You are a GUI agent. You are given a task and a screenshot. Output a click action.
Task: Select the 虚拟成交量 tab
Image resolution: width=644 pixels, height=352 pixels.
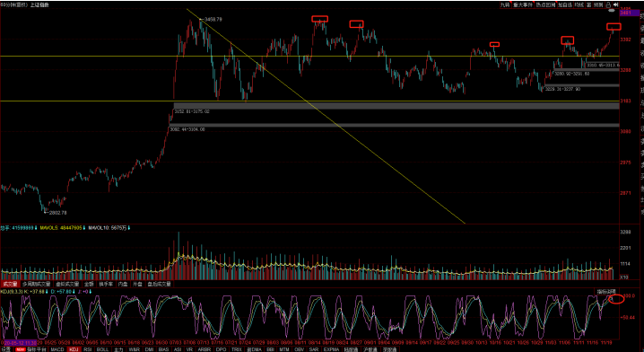tap(68, 284)
